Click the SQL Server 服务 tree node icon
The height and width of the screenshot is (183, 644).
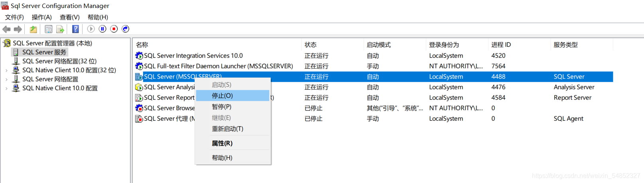point(16,52)
